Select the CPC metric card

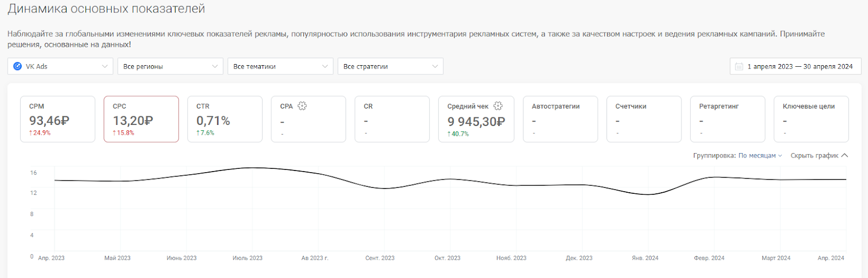click(141, 119)
